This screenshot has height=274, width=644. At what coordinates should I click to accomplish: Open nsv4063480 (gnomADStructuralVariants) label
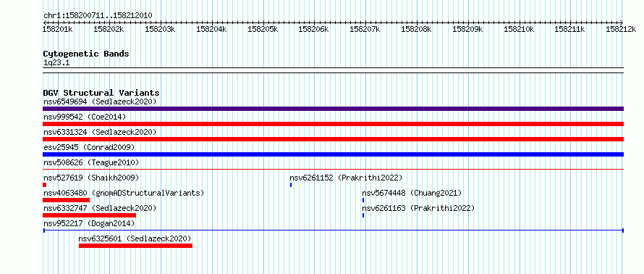click(x=124, y=193)
